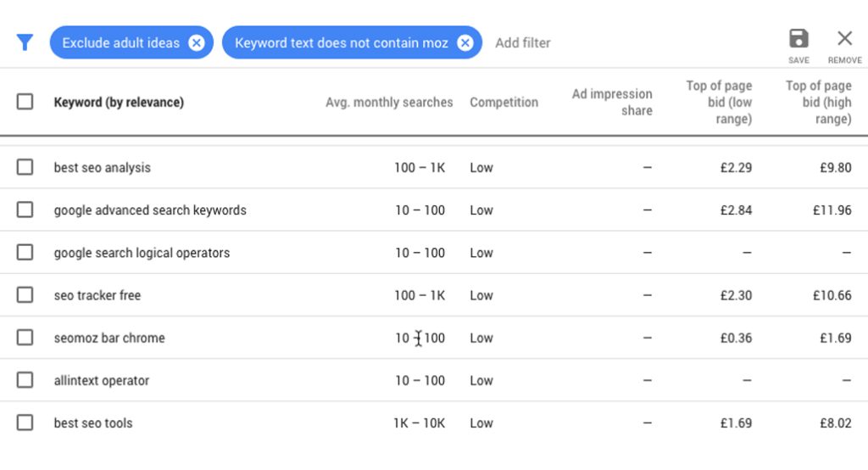Image resolution: width=868 pixels, height=470 pixels.
Task: Sort by Keyword (by relevance) column header
Action: pos(119,103)
